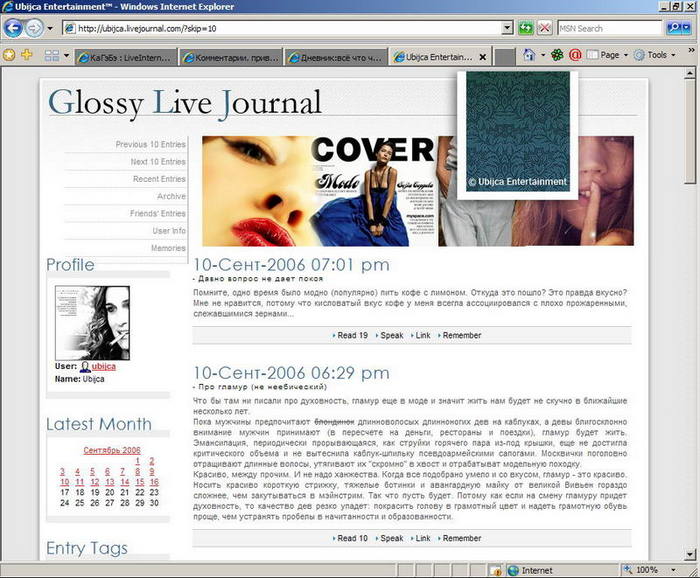The width and height of the screenshot is (700, 578).
Task: Click the user-info icon beside ubijca
Action: pyautogui.click(x=85, y=367)
